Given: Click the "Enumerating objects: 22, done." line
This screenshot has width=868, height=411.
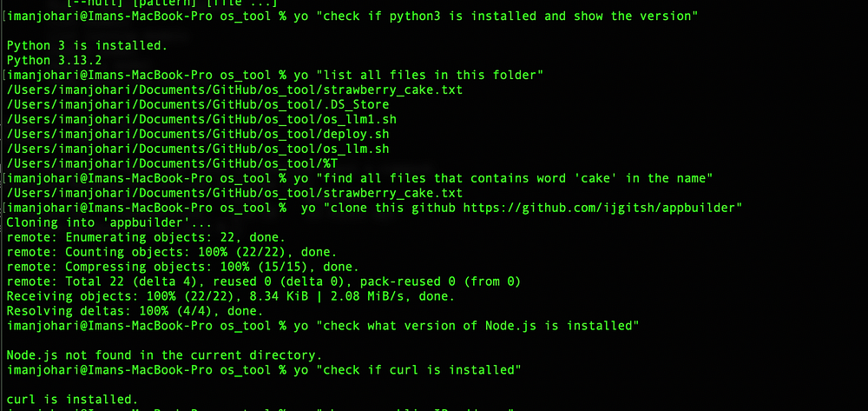Looking at the screenshot, I should pos(146,237).
